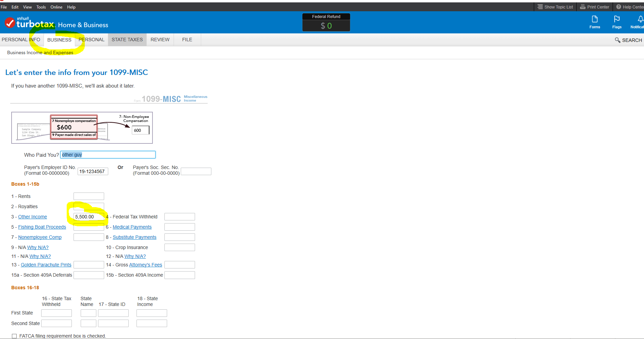Click the Federal Tax Withheld field
644x339 pixels.
[180, 217]
